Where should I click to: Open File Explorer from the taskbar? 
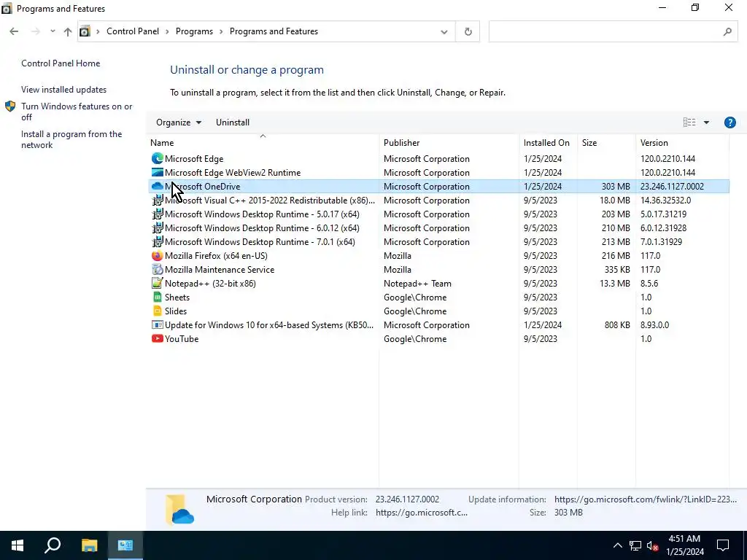pos(89,545)
